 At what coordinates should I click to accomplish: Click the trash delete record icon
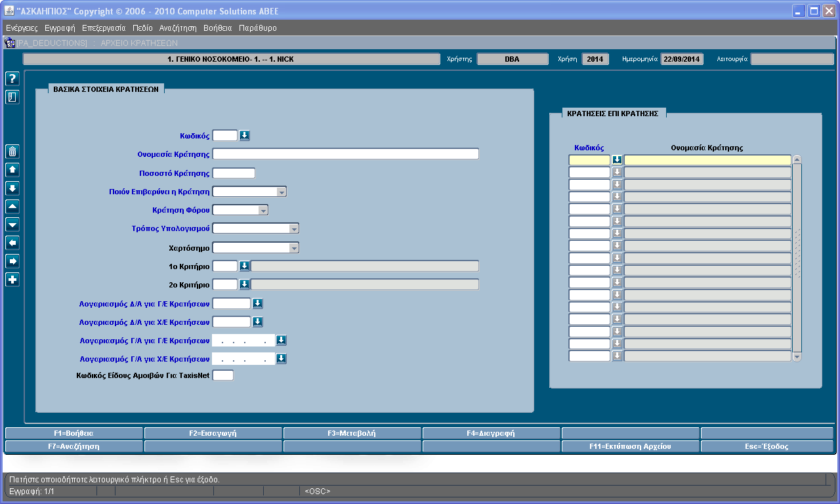12,152
